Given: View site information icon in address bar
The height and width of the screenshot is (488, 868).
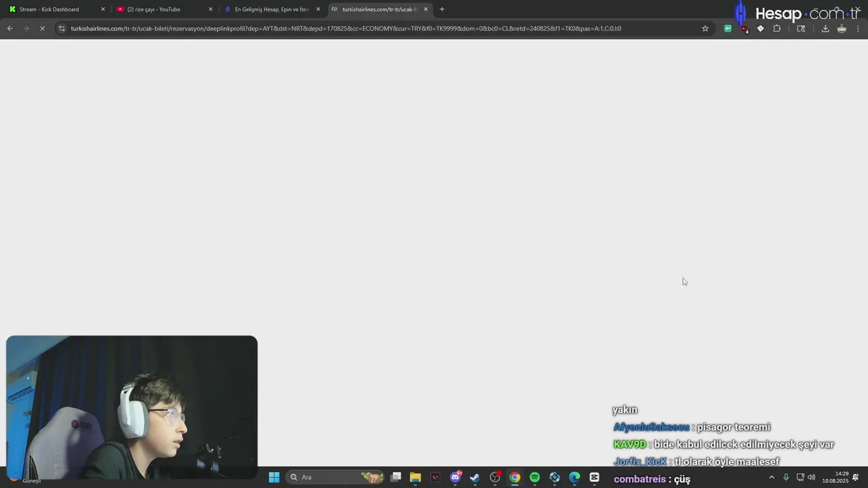Looking at the screenshot, I should (62, 28).
